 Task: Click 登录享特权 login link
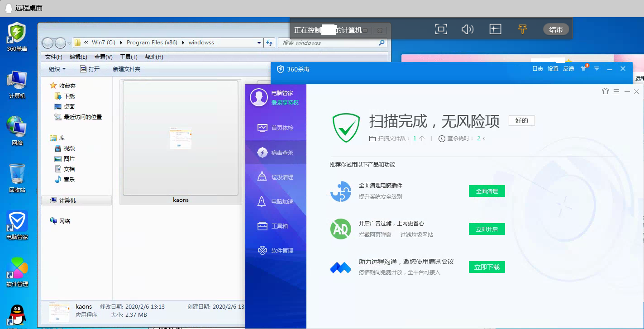point(285,103)
